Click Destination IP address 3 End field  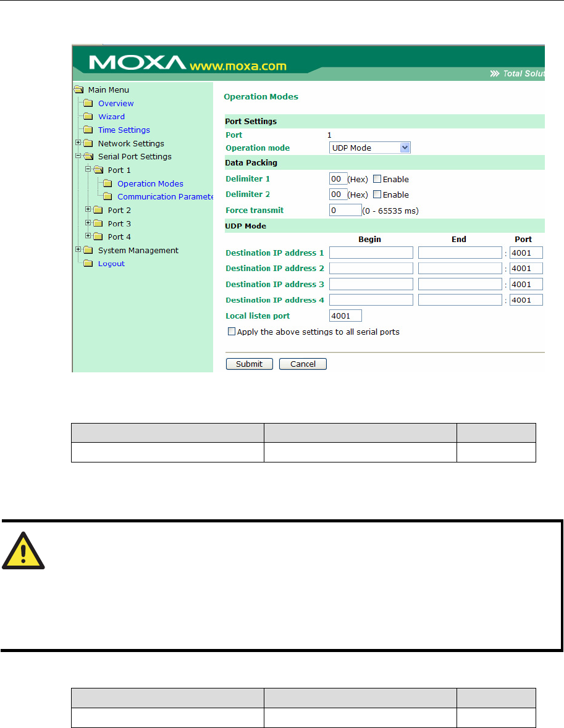[460, 284]
